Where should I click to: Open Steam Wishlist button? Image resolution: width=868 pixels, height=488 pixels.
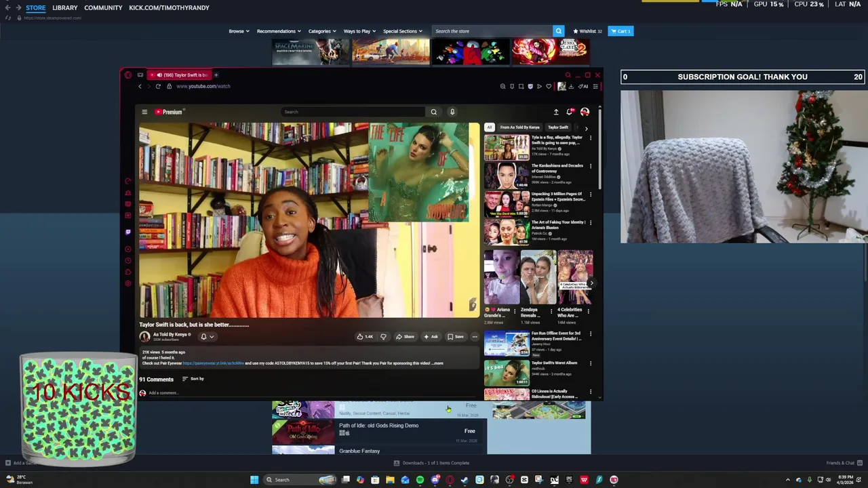tap(587, 31)
